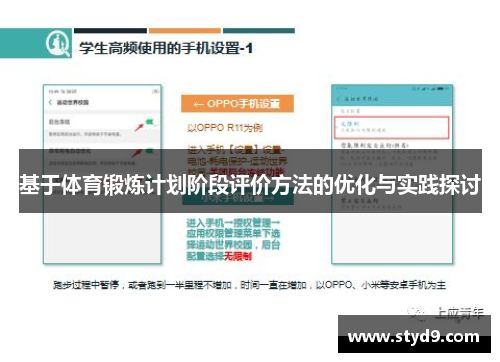Click the orange OPPO手机设置 label

pyautogui.click(x=237, y=104)
